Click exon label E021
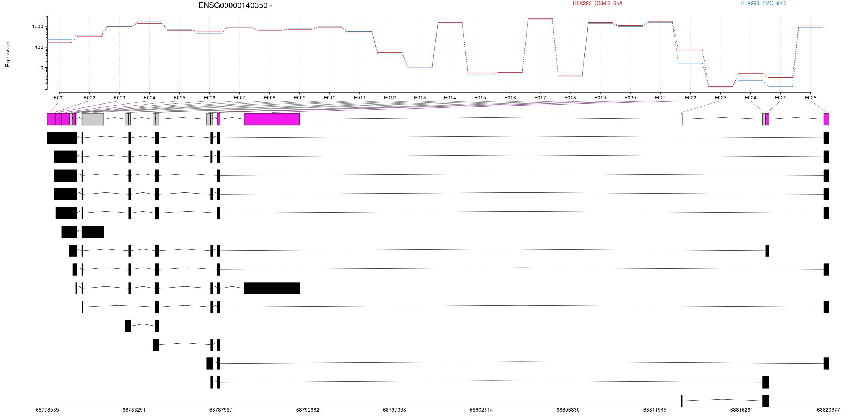This screenshot has height=416, width=868. point(660,98)
